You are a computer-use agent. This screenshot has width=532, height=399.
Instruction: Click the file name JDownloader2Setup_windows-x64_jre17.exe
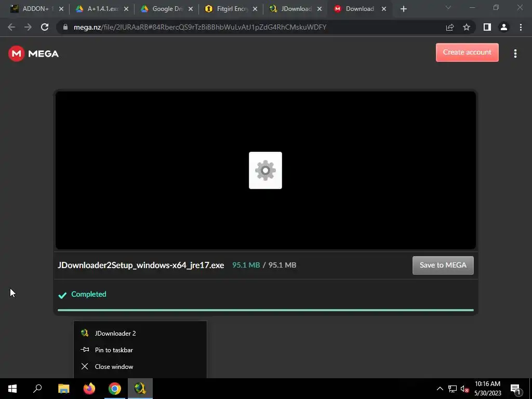(x=141, y=265)
